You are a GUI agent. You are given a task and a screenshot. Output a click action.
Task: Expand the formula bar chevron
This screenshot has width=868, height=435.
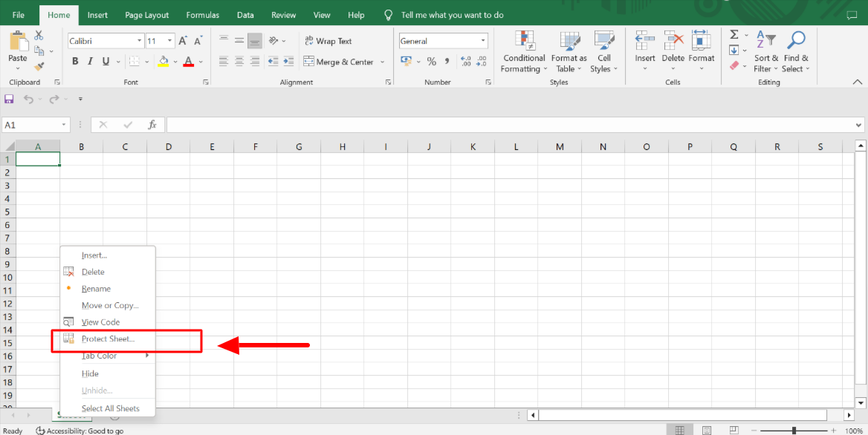(859, 125)
